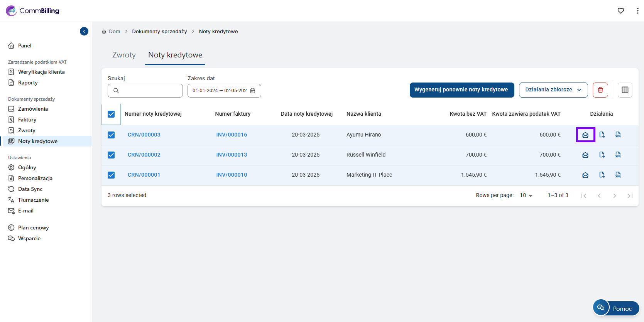The width and height of the screenshot is (644, 322).
Task: Open the three-dot menu in header
Action: coord(637,11)
